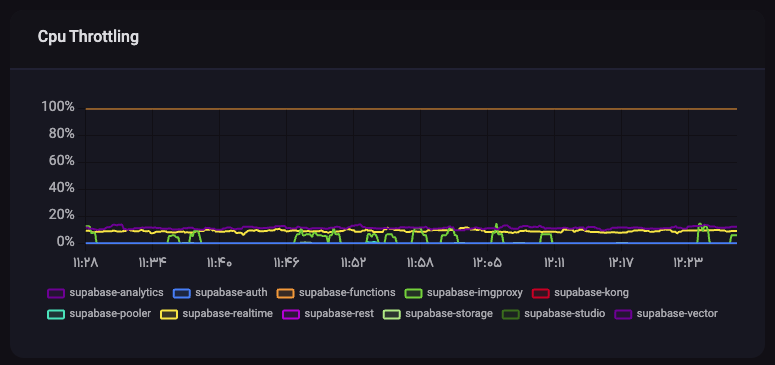This screenshot has width=775, height=365.
Task: Click the yellow supabase-realtime color swatch
Action: (x=169, y=314)
